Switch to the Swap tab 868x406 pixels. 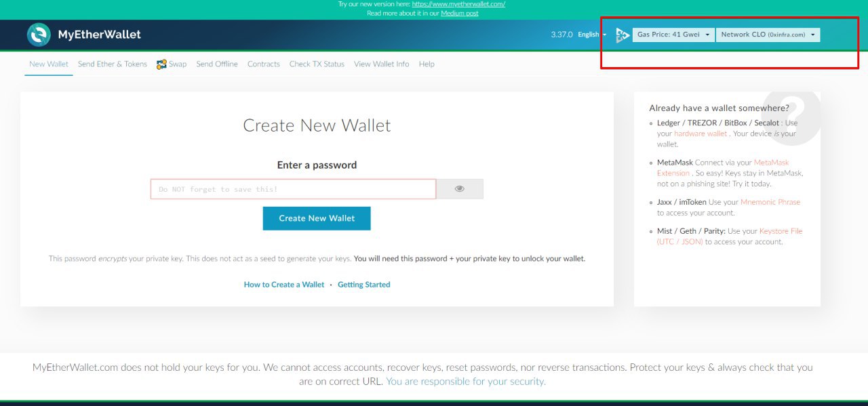click(172, 64)
